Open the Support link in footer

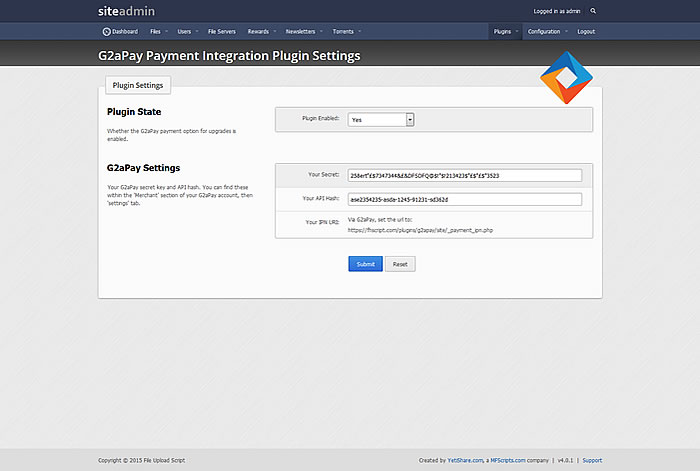[592, 460]
